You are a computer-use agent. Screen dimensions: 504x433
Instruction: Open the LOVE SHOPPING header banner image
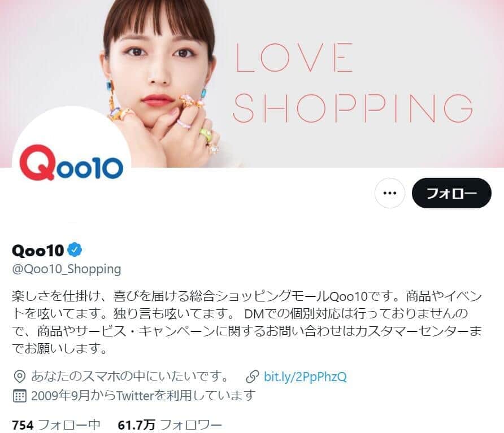tap(252, 84)
